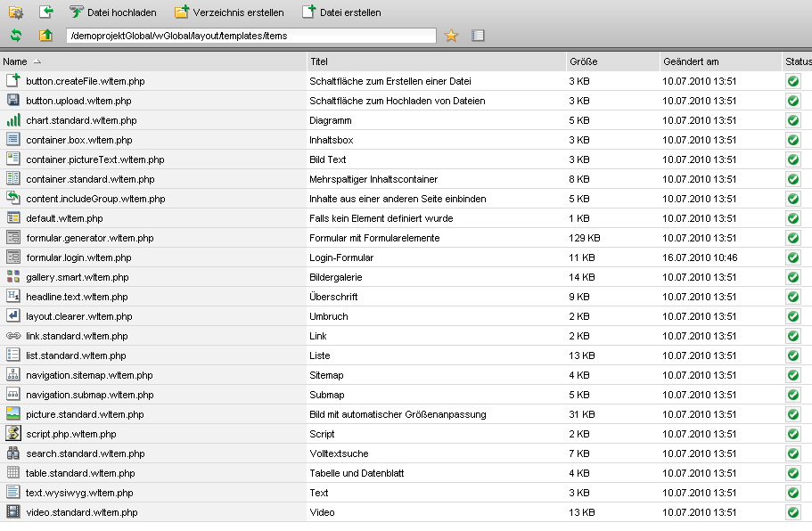Open the folder settings gear icon
The height and width of the screenshot is (531, 812).
pos(16,12)
